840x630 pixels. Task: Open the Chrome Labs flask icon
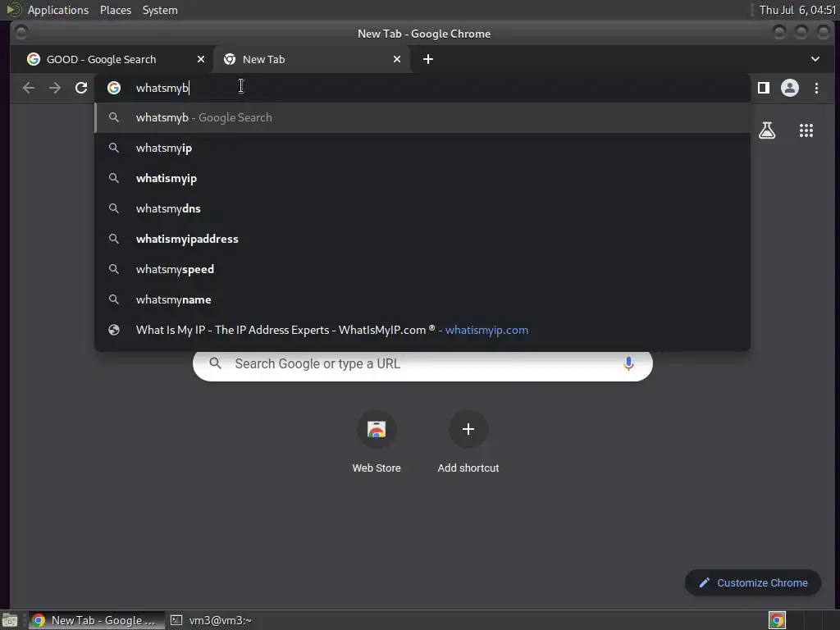point(767,130)
